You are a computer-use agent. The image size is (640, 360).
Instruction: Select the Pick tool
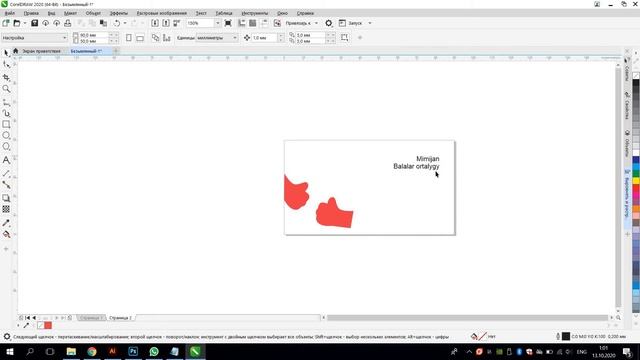point(6,53)
